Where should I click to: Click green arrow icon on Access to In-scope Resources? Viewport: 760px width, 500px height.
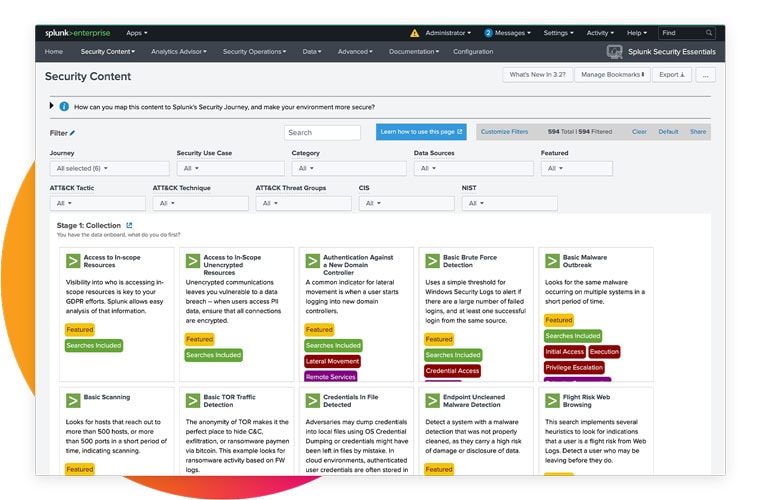(x=73, y=261)
